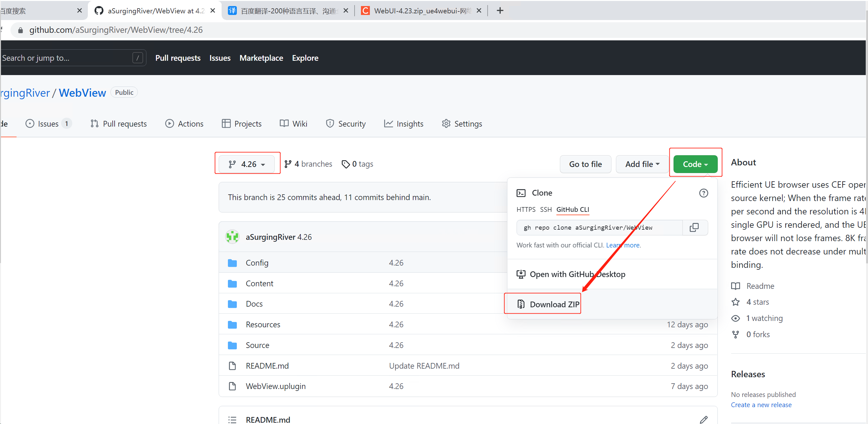Open the Insights repository tab
The height and width of the screenshot is (424, 868).
[404, 124]
